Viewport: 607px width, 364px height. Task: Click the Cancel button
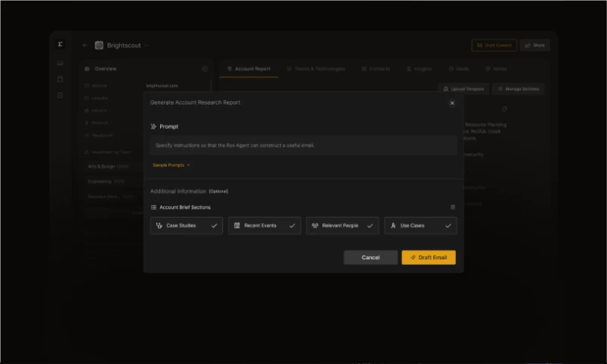(x=370, y=257)
